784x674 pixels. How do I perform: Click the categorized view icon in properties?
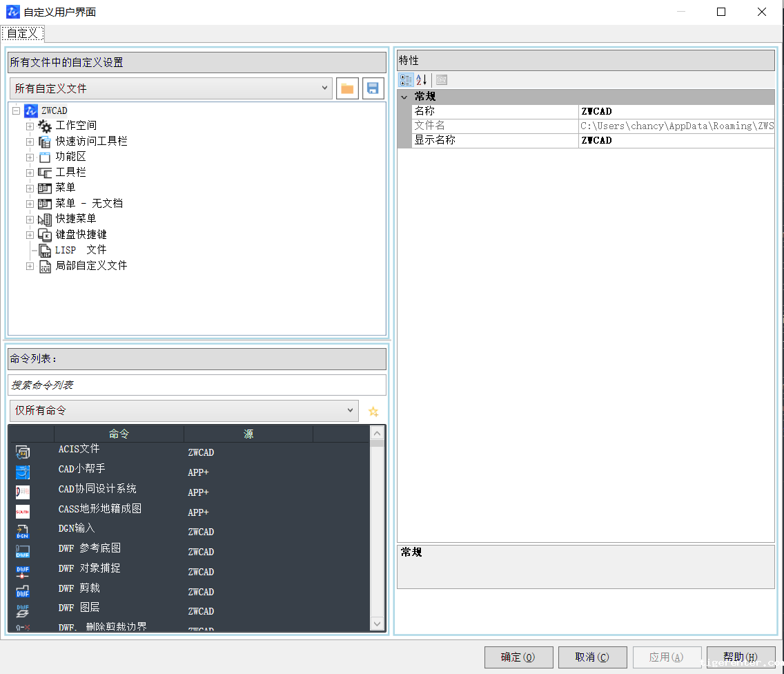406,80
